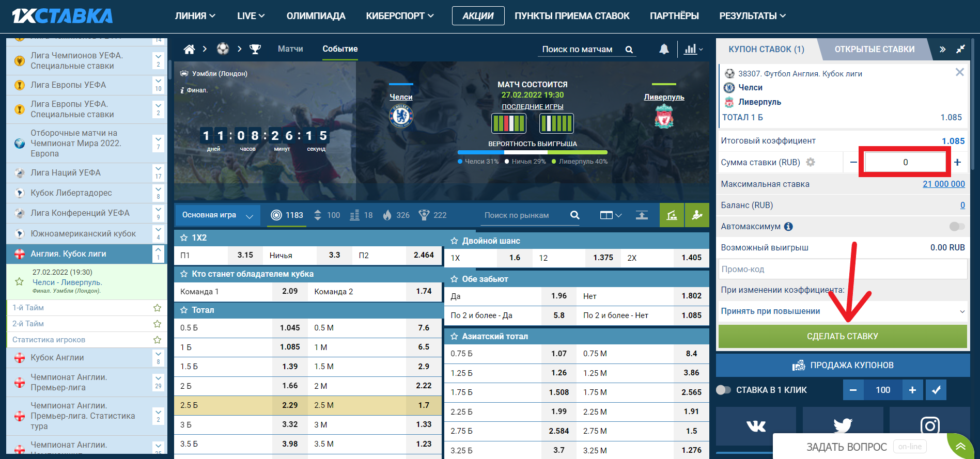Open Twitter social icon
The image size is (980, 459).
click(x=843, y=426)
